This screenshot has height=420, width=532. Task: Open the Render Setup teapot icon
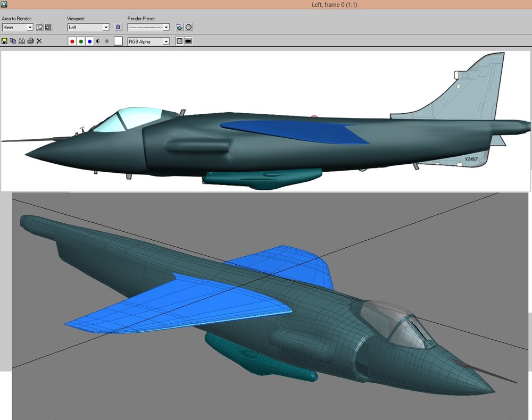pyautogui.click(x=179, y=27)
